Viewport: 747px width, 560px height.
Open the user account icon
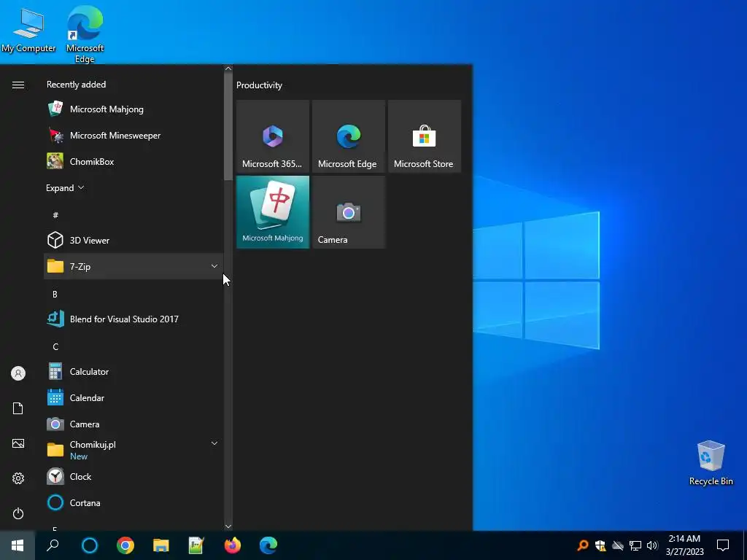pyautogui.click(x=18, y=373)
